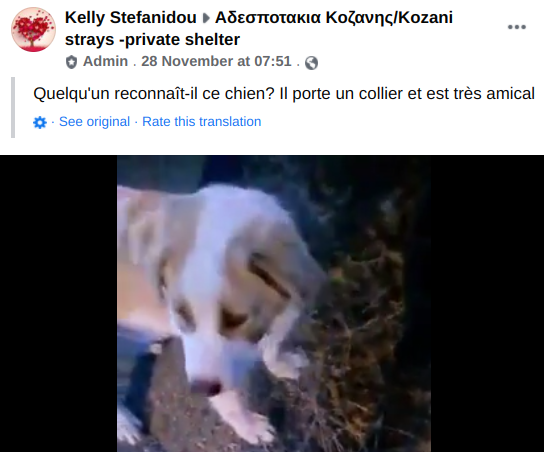Play the dog video
This screenshot has height=452, width=544.
274,304
